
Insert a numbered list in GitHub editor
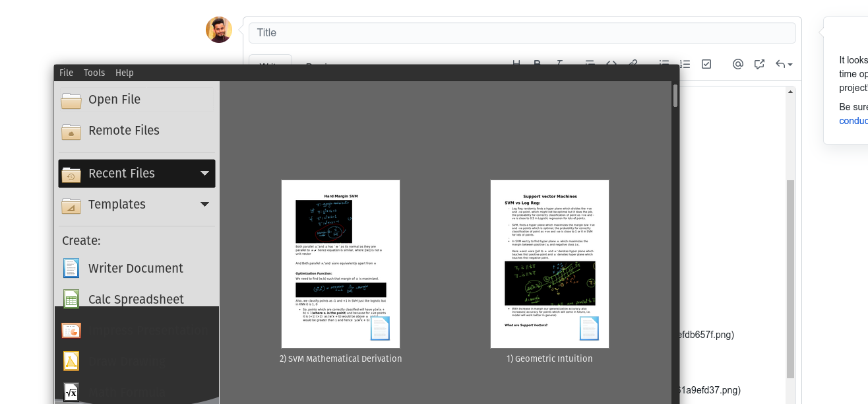[685, 64]
